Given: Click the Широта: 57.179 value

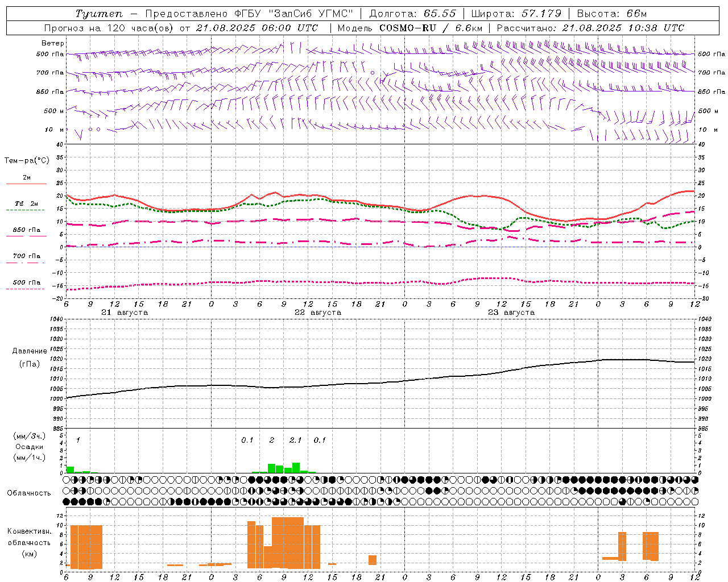Looking at the screenshot, I should coord(516,14).
